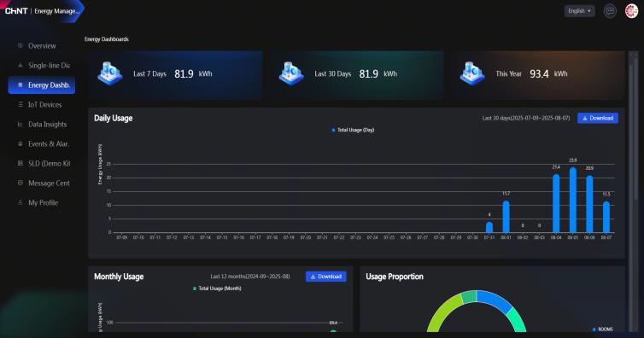
Task: Open the chat messages icon in header
Action: pyautogui.click(x=610, y=11)
